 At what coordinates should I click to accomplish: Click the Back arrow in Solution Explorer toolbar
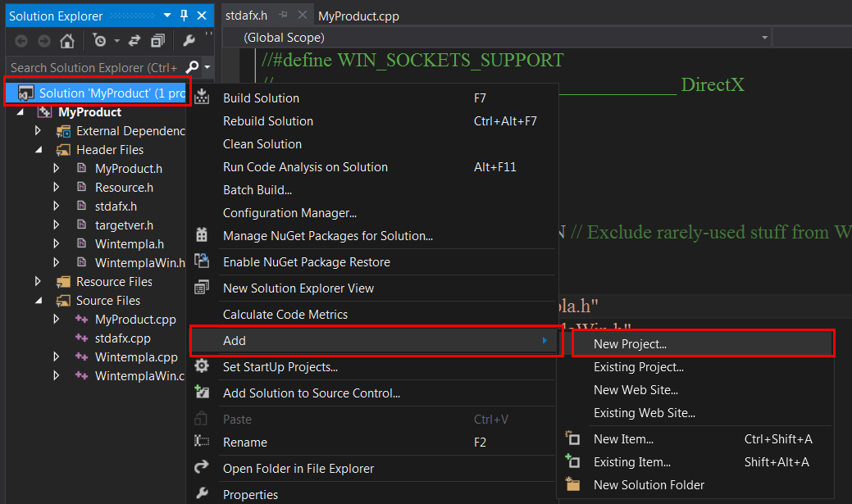coord(21,41)
